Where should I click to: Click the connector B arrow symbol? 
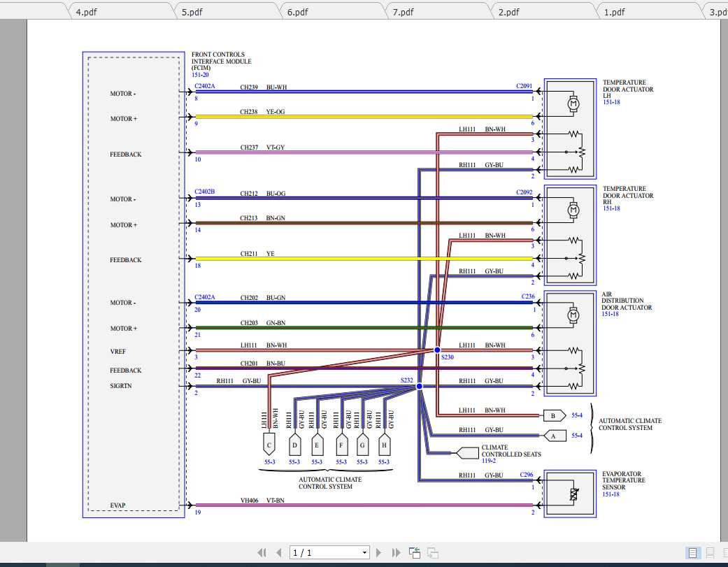click(x=554, y=415)
